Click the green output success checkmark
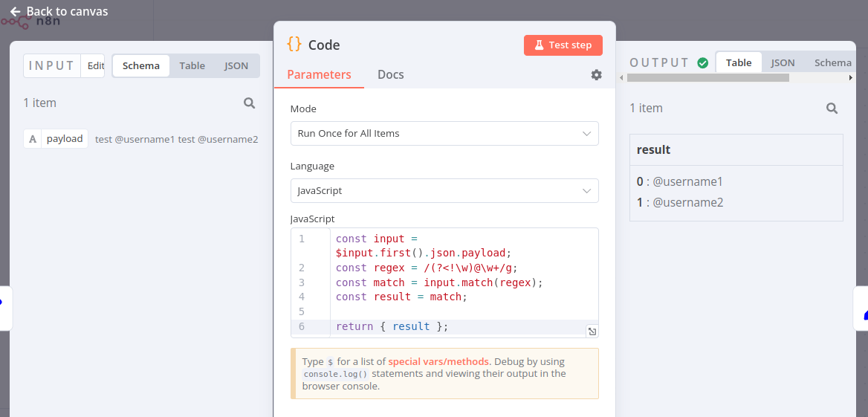 pyautogui.click(x=702, y=63)
